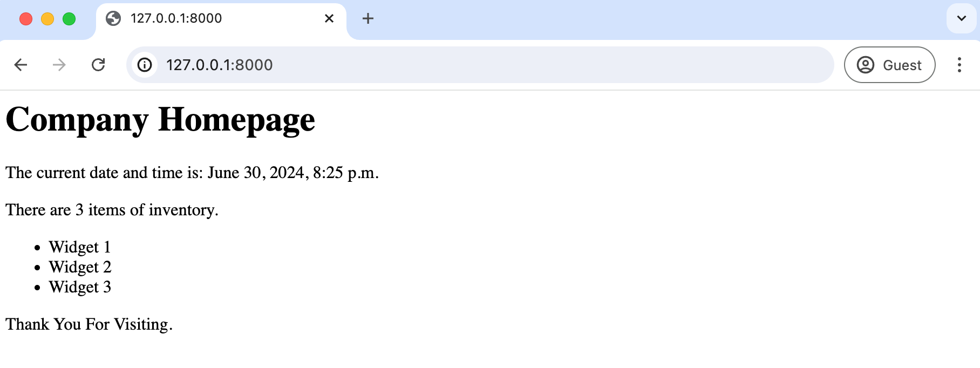Click the green maximize traffic light

tap(69, 18)
